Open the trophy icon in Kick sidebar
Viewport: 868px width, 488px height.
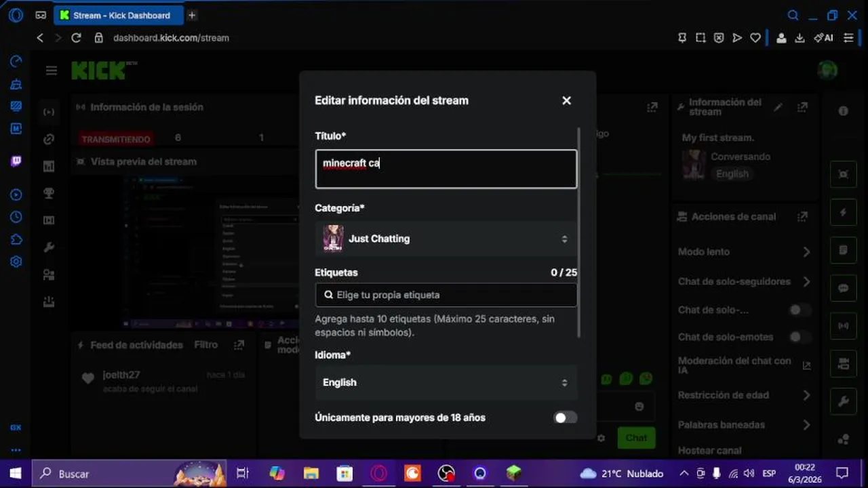tap(49, 193)
